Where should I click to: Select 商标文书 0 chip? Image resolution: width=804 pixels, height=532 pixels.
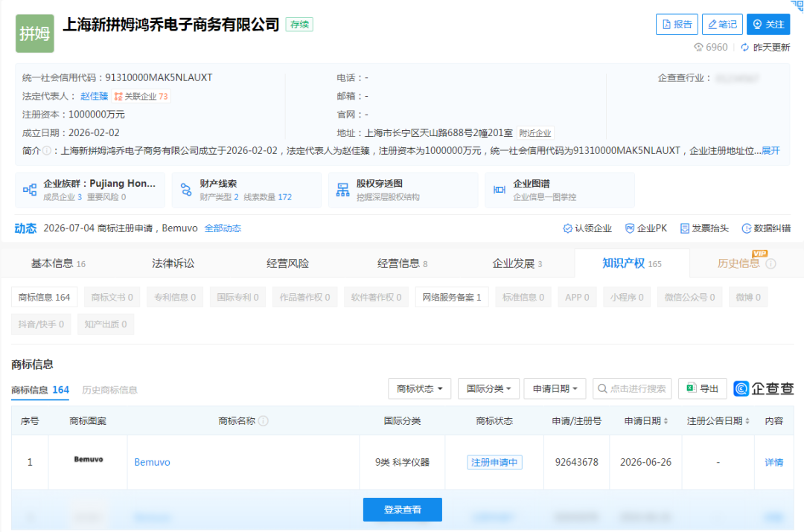pyautogui.click(x=112, y=298)
